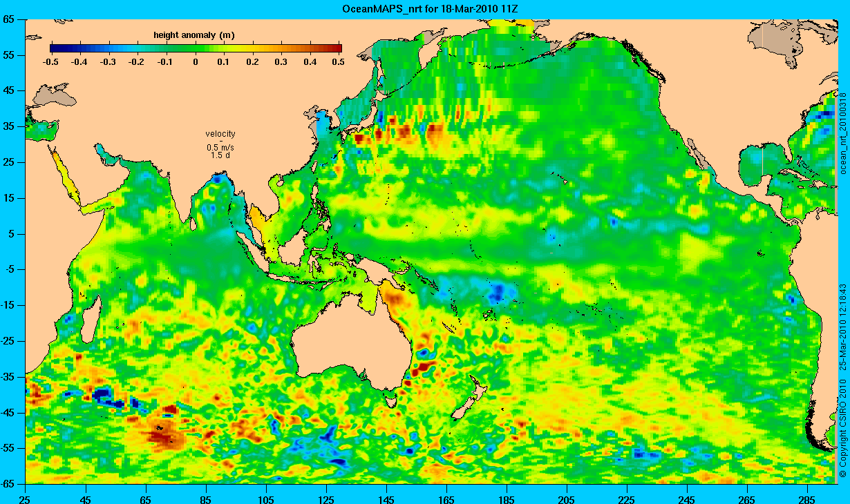Click the vertical text "ocean_nrt_20100318"
This screenshot has height=504, width=850.
[842, 133]
